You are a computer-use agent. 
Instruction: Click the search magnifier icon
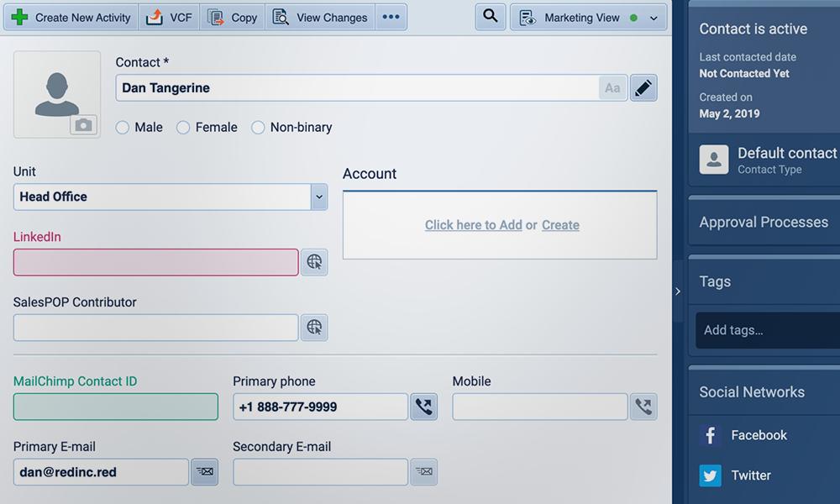[x=491, y=17]
